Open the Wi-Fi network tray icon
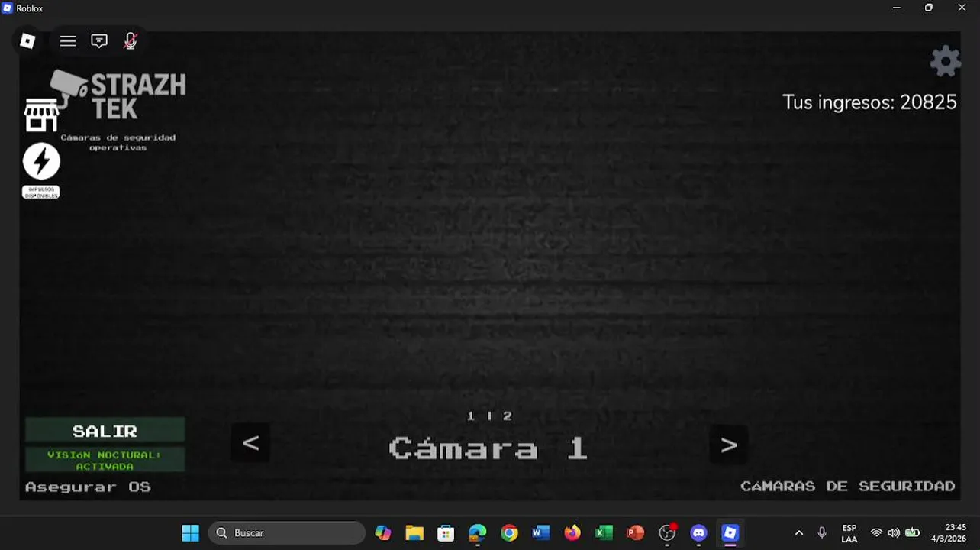980x550 pixels. [x=877, y=532]
